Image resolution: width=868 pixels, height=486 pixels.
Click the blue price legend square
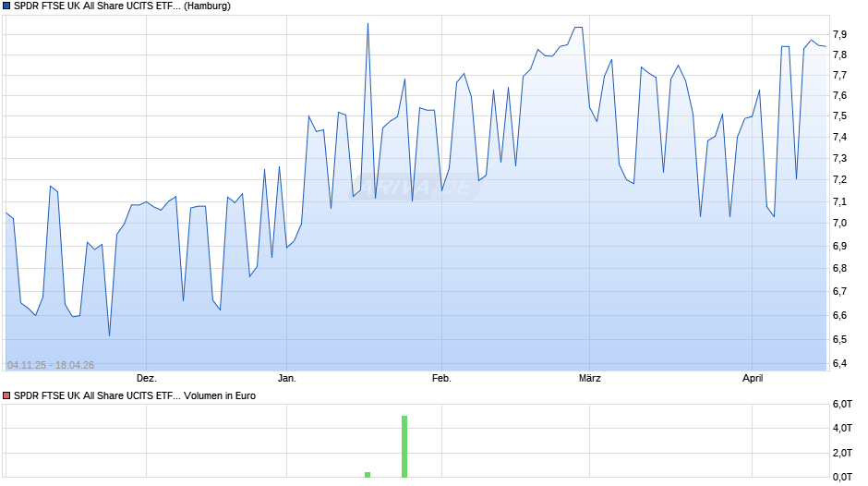tap(6, 6)
